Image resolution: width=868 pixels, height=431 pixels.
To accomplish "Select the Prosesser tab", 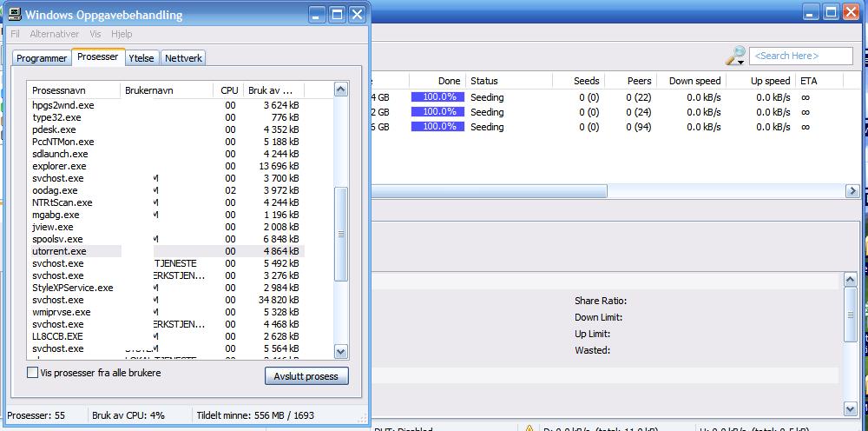I will click(x=98, y=56).
